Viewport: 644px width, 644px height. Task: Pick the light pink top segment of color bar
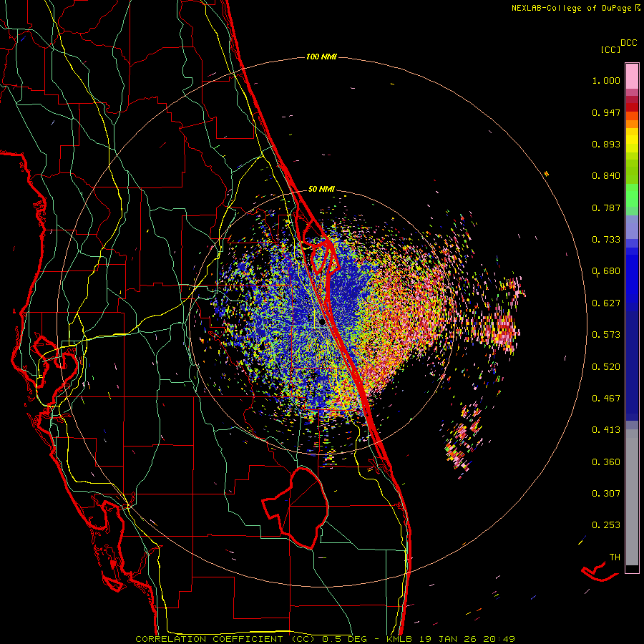[x=632, y=76]
